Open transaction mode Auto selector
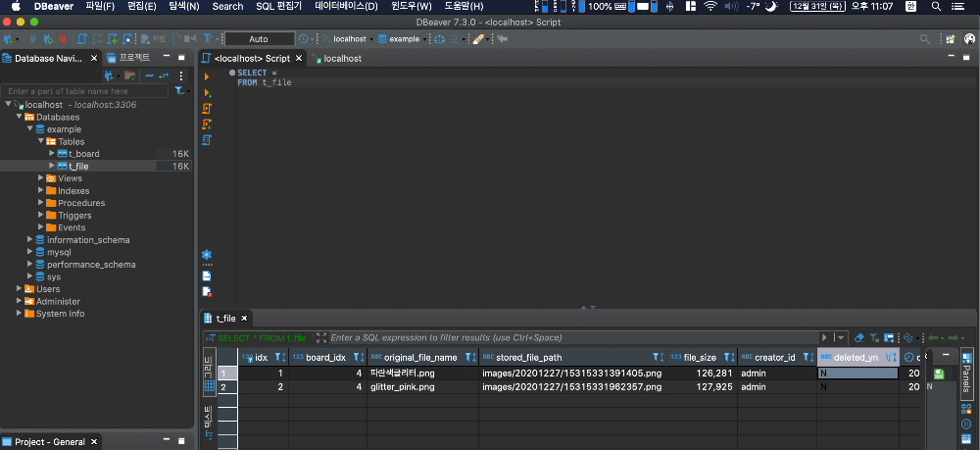 [259, 39]
